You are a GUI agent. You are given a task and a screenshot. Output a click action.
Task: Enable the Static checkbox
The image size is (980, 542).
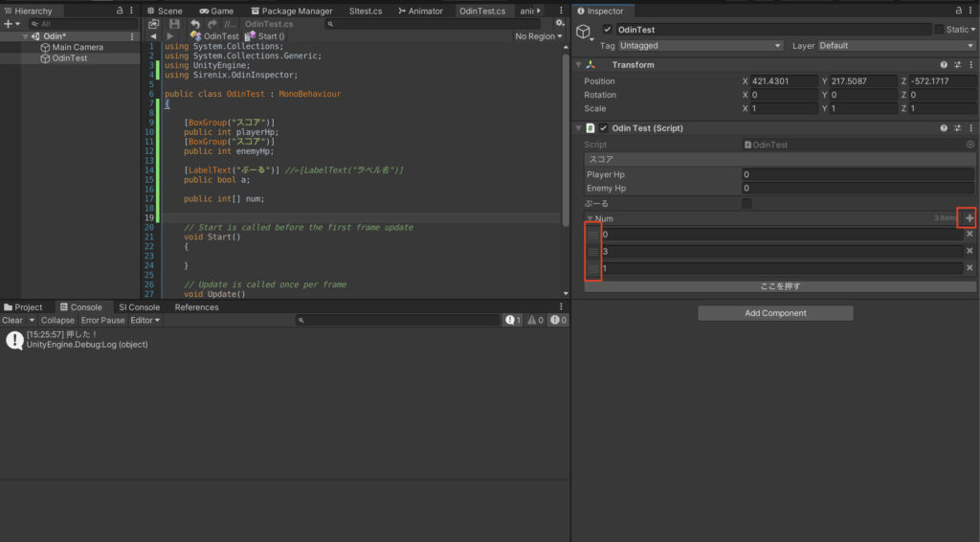(939, 30)
